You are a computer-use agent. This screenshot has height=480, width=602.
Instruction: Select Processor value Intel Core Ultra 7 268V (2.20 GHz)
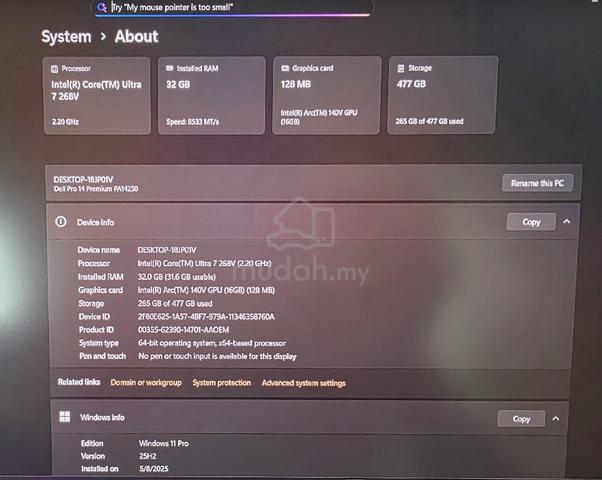(x=205, y=263)
